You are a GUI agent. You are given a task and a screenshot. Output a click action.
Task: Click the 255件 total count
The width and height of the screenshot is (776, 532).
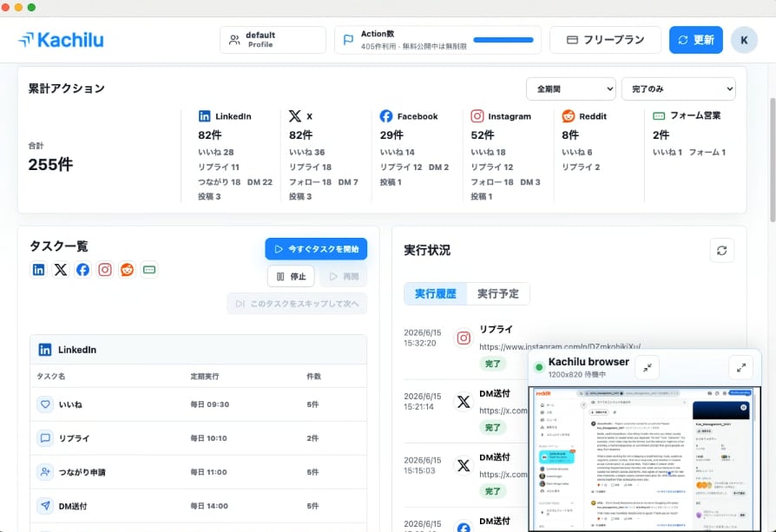50,164
